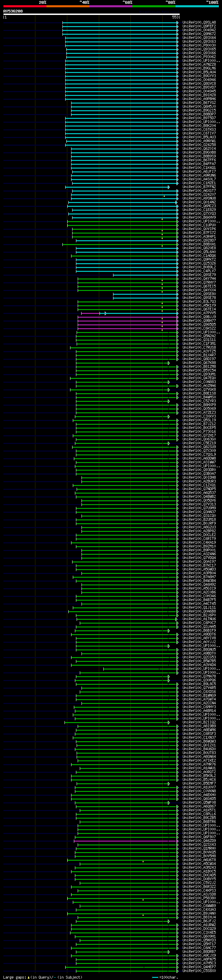The height and width of the screenshot is (980, 222).
Task: Open the UniRef100_B9SVD7 hit label
Action: click(199, 88)
